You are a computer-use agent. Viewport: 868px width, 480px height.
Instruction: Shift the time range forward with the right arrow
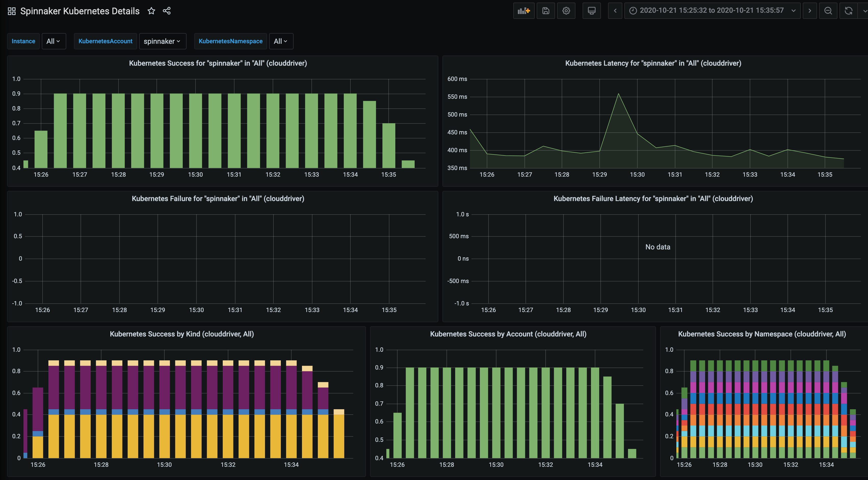click(810, 10)
